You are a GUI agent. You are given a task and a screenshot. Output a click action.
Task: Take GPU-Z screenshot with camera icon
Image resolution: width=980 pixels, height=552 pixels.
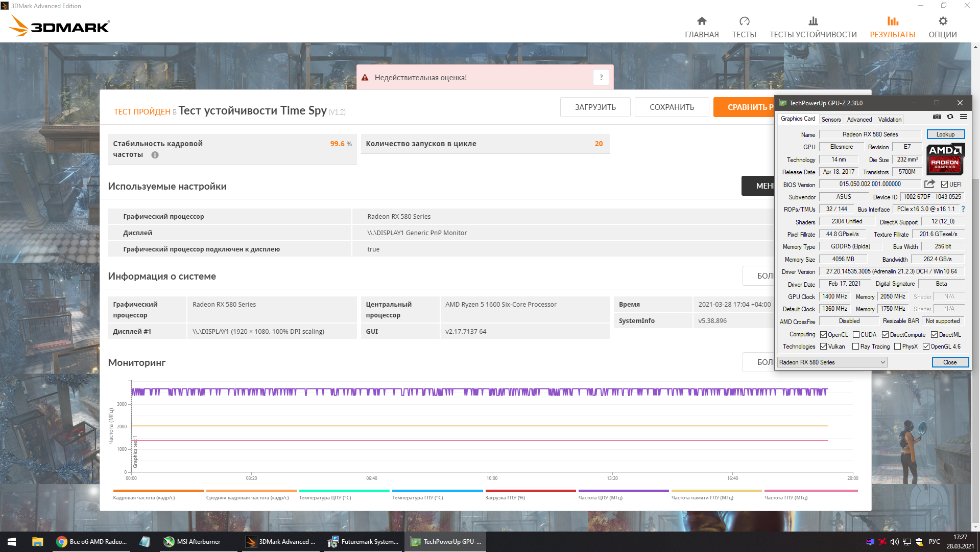937,117
